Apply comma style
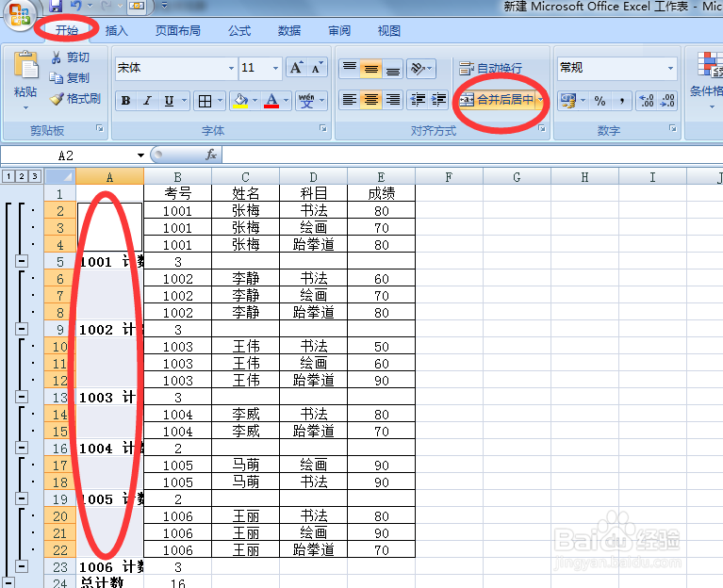This screenshot has width=723, height=588. coord(621,101)
